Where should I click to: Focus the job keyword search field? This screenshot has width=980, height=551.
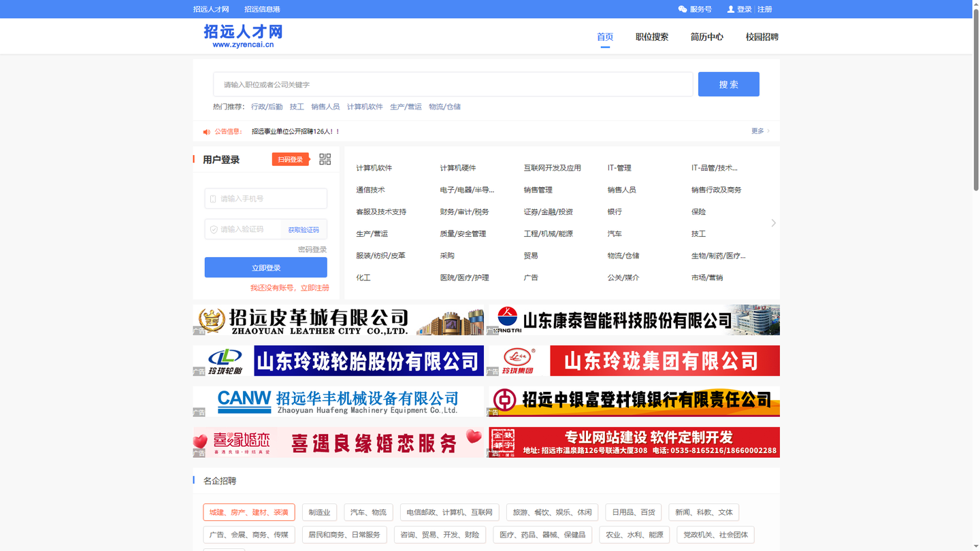[x=453, y=84]
